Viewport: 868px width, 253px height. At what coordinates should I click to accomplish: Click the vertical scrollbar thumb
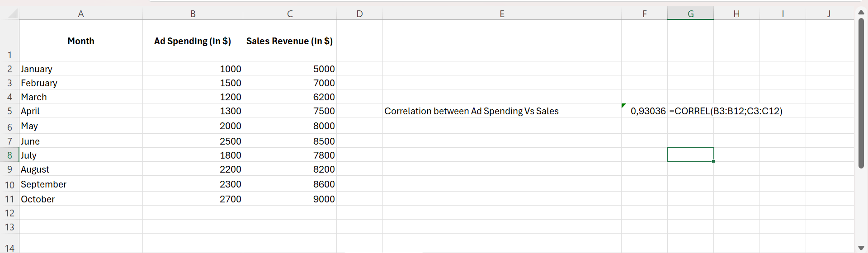[x=861, y=93]
